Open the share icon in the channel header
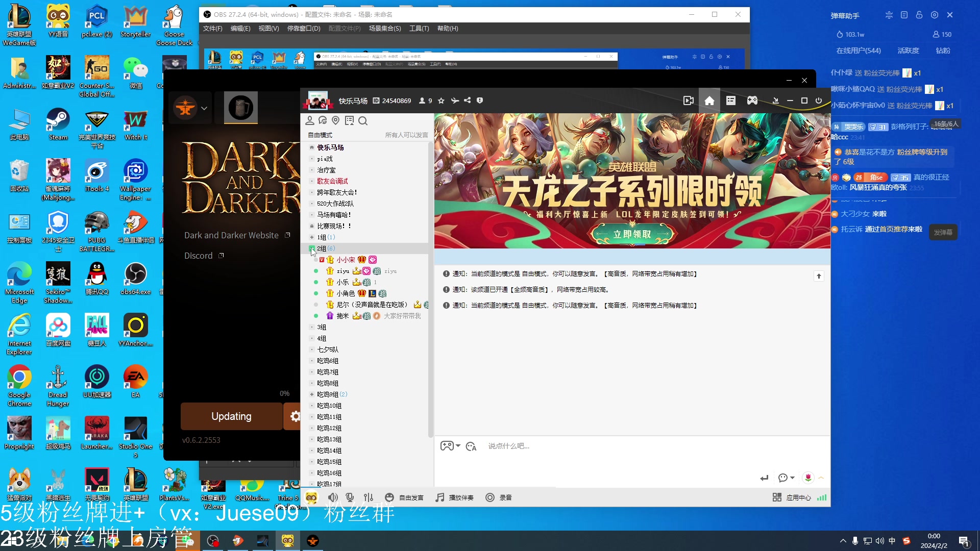This screenshot has width=980, height=551. coord(468,101)
